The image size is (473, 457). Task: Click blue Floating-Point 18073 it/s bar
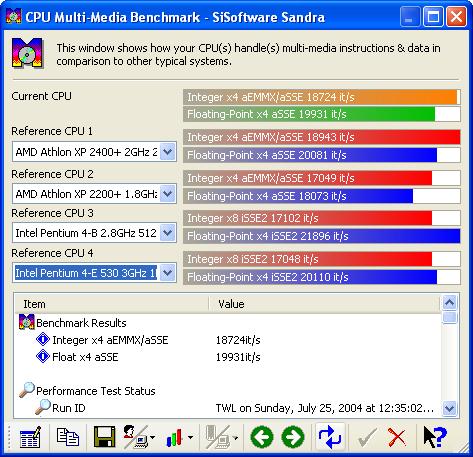pos(322,196)
